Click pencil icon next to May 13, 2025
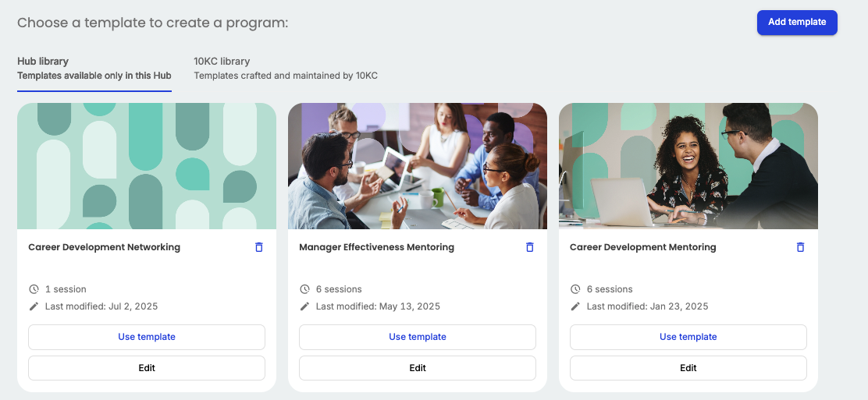Screen dimensions: 868x400 pyautogui.click(x=304, y=306)
